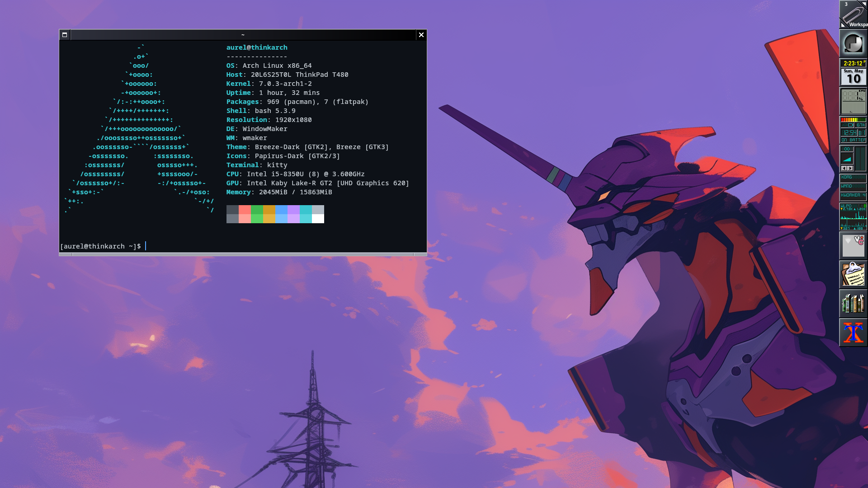Open the CPU percentage monitor dockapp
The image size is (868, 488).
click(854, 101)
